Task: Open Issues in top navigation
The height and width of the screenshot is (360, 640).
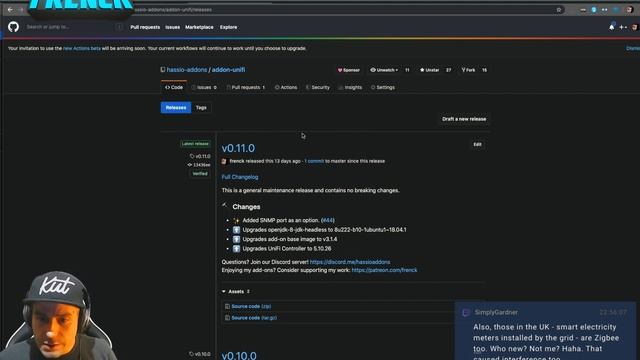Action: click(x=172, y=27)
